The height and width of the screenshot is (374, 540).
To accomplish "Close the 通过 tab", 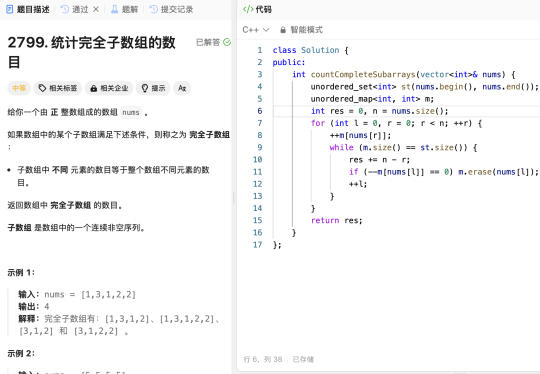I will click(96, 9).
